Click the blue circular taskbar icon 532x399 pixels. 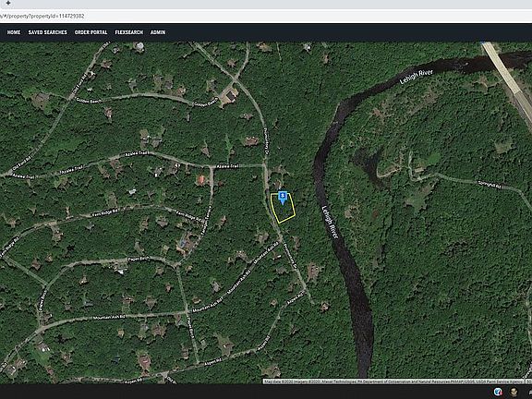tap(498, 392)
